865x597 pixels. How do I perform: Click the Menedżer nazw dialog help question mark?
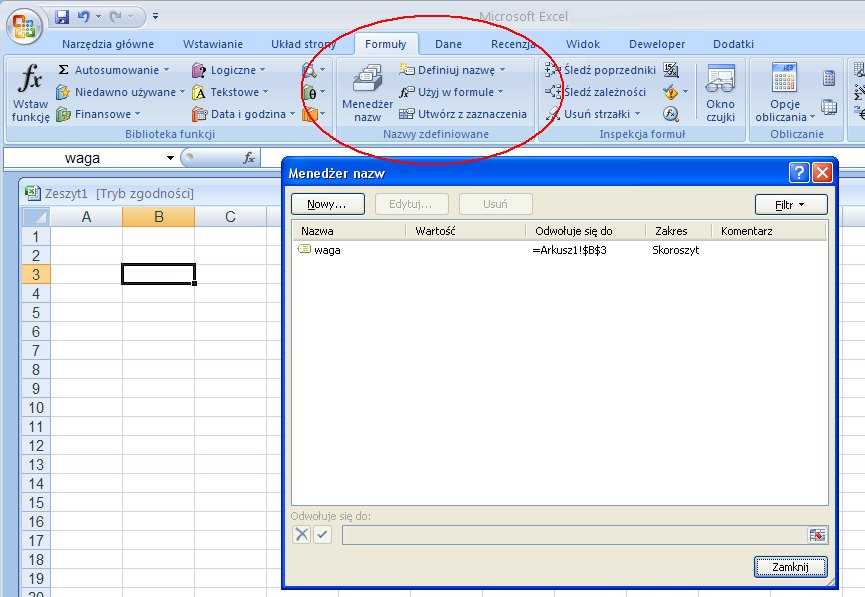click(798, 173)
